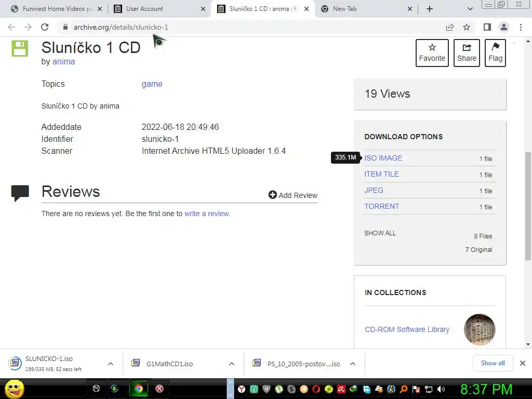
Task: Open the CD-ROM Software Library collection
Action: coord(407,329)
